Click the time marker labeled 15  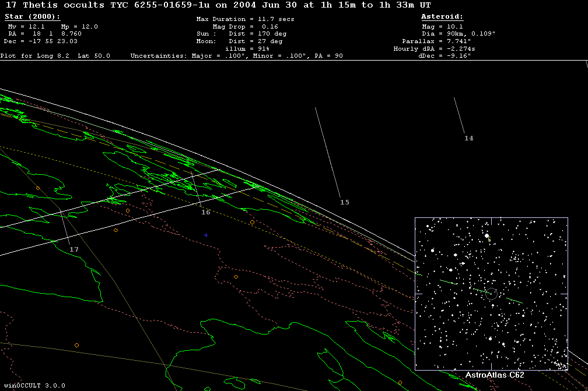click(x=345, y=202)
